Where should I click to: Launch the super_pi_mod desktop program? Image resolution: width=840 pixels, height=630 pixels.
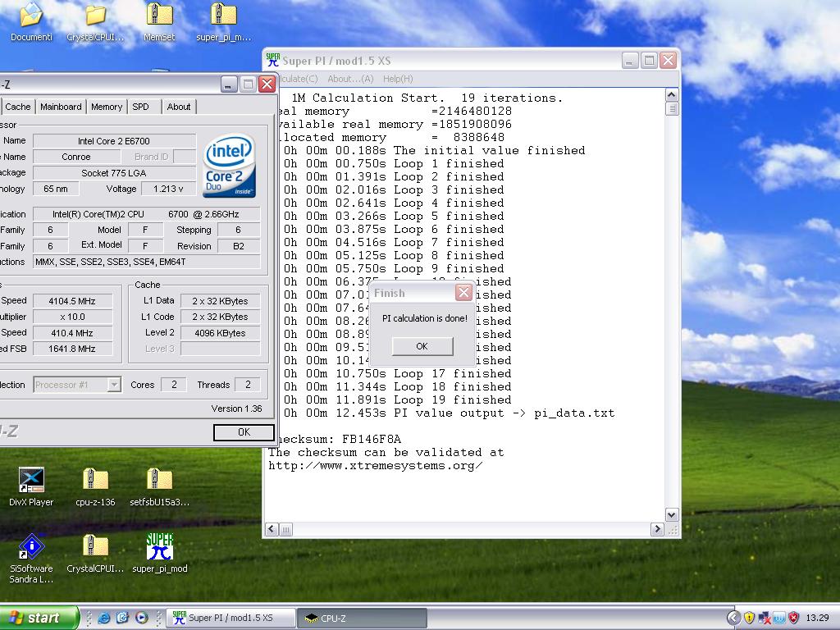point(160,553)
